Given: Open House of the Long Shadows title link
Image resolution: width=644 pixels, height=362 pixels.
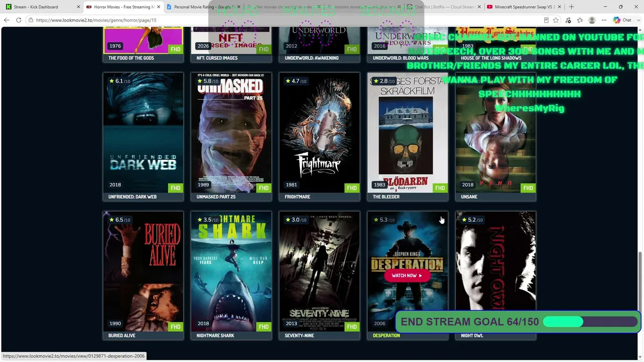Looking at the screenshot, I should click(491, 58).
